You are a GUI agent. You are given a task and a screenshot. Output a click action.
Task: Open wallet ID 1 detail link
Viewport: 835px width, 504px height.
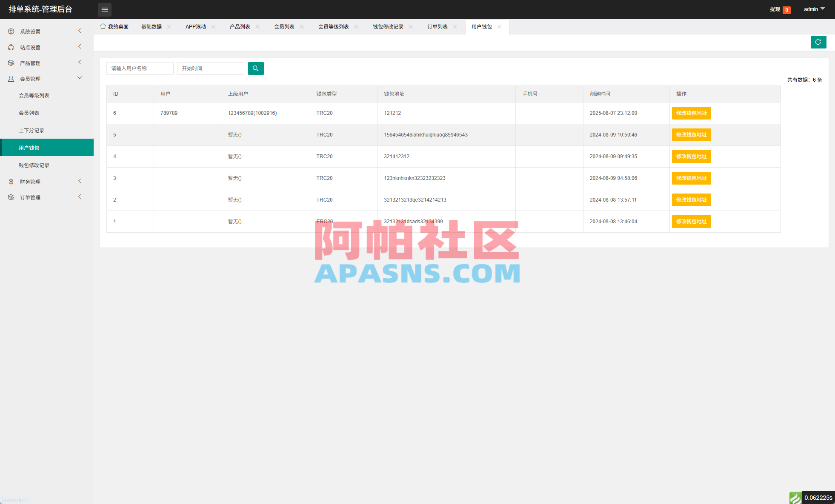point(114,221)
